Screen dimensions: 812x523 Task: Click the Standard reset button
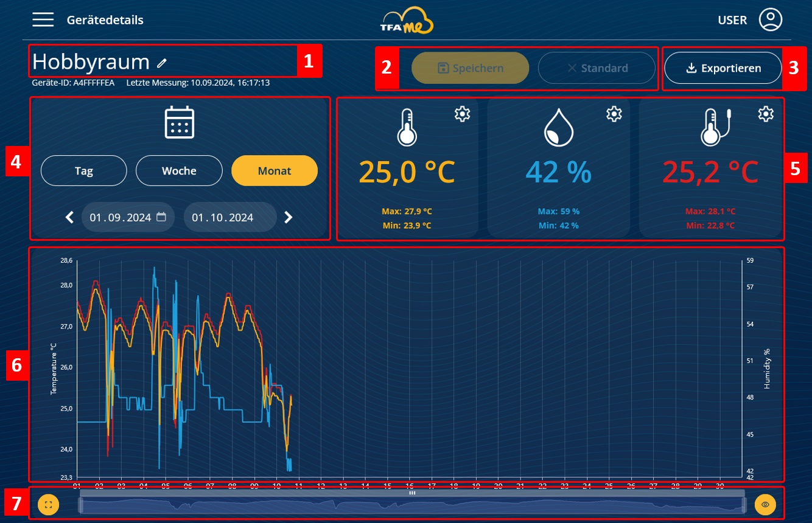point(597,68)
